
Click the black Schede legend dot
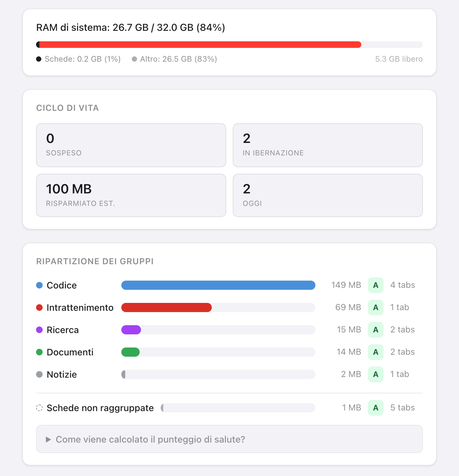click(39, 59)
